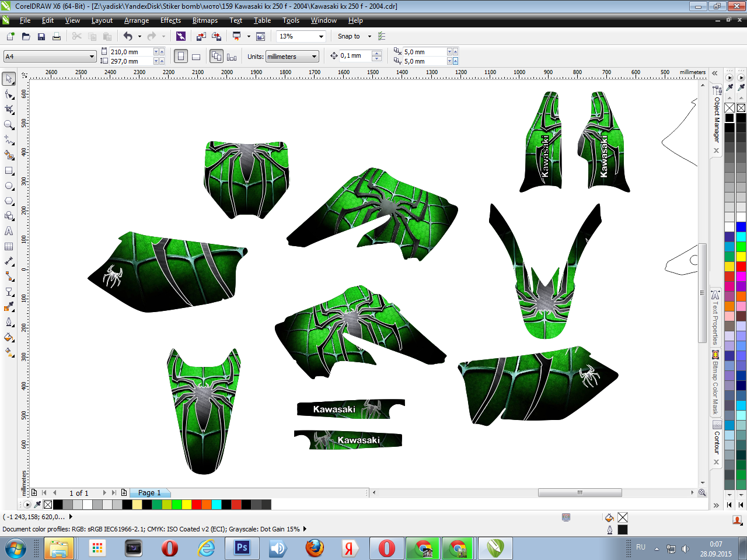Screen dimensions: 747x560
Task: Switch page to landscape orientation
Action: (196, 57)
